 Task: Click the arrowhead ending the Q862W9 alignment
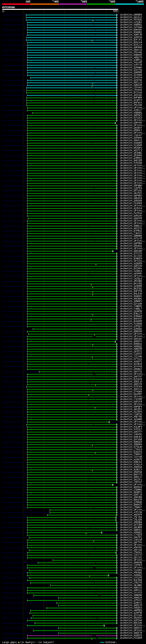[x=113, y=251]
